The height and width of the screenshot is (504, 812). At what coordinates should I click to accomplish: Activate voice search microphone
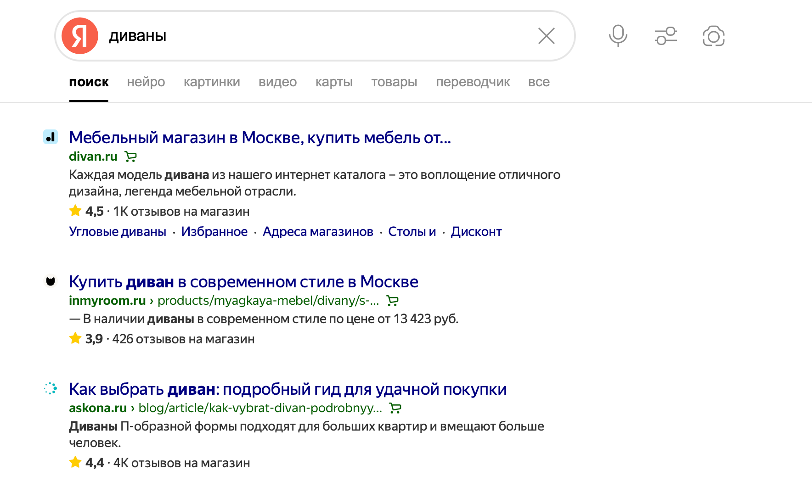(618, 36)
